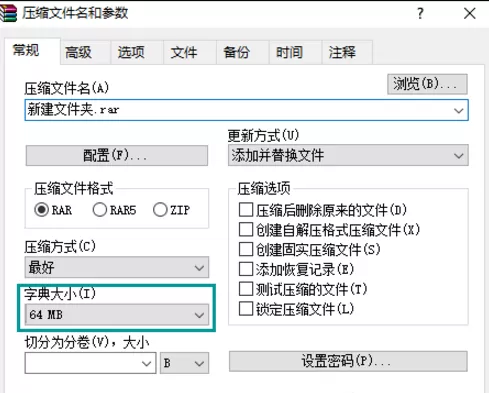Switch to the 文件 tab
The image size is (489, 393).
click(x=190, y=52)
